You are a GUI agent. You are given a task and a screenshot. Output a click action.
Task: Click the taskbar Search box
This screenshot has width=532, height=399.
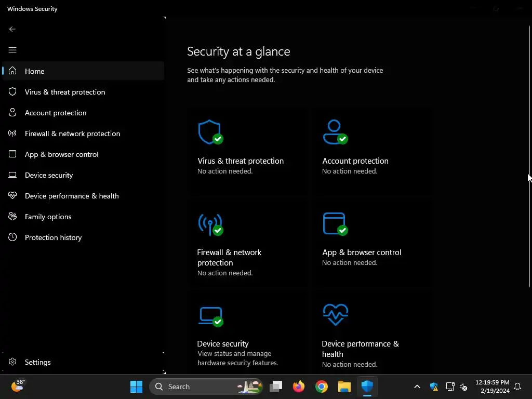pyautogui.click(x=206, y=387)
